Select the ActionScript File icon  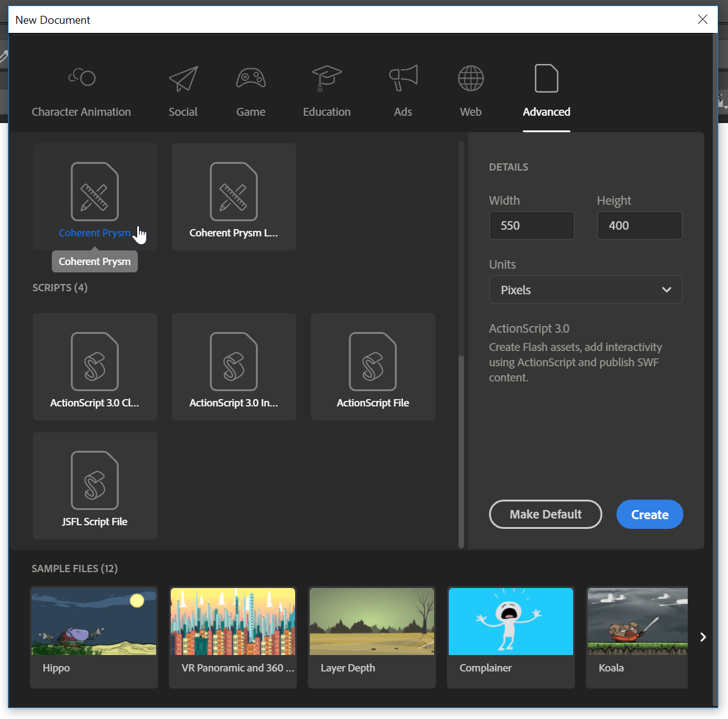(x=373, y=361)
